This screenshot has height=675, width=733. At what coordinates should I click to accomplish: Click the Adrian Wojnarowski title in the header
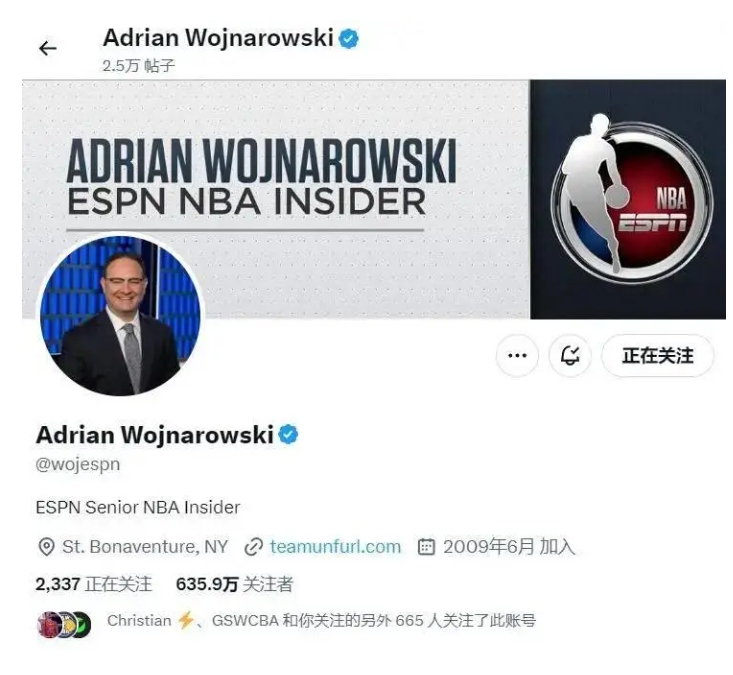pos(218,38)
